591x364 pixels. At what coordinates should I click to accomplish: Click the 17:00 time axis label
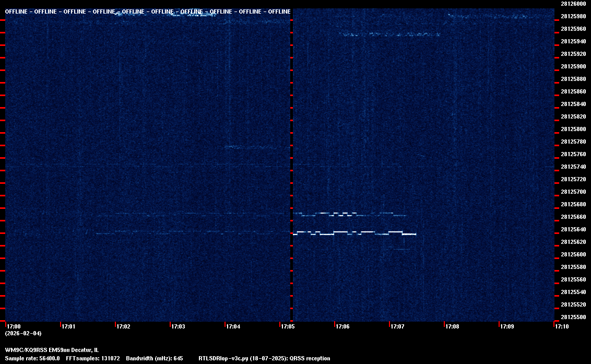pos(13,327)
